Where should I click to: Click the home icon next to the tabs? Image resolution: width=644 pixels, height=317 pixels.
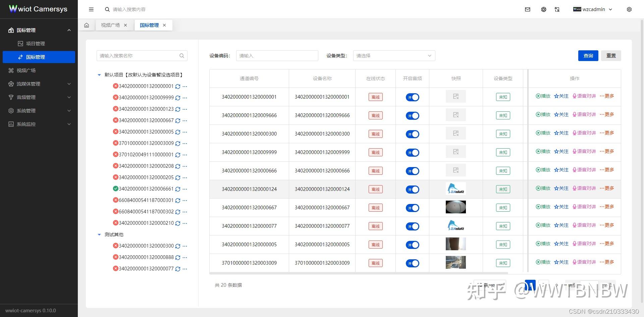click(87, 25)
